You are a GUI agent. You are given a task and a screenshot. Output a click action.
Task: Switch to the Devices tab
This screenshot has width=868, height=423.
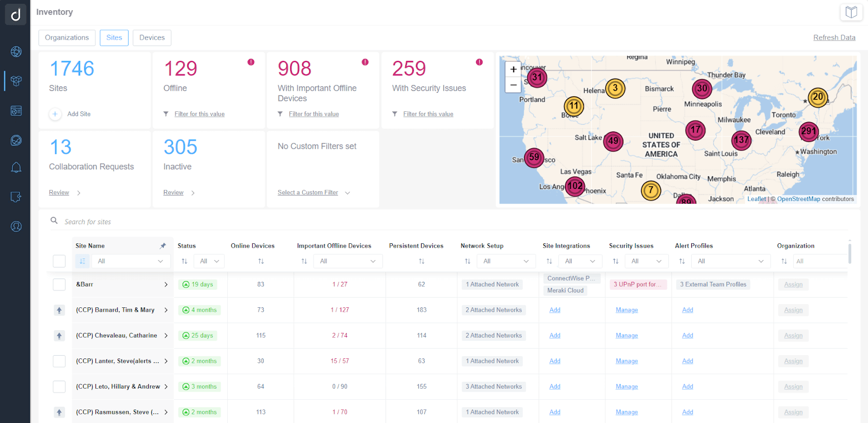point(152,38)
